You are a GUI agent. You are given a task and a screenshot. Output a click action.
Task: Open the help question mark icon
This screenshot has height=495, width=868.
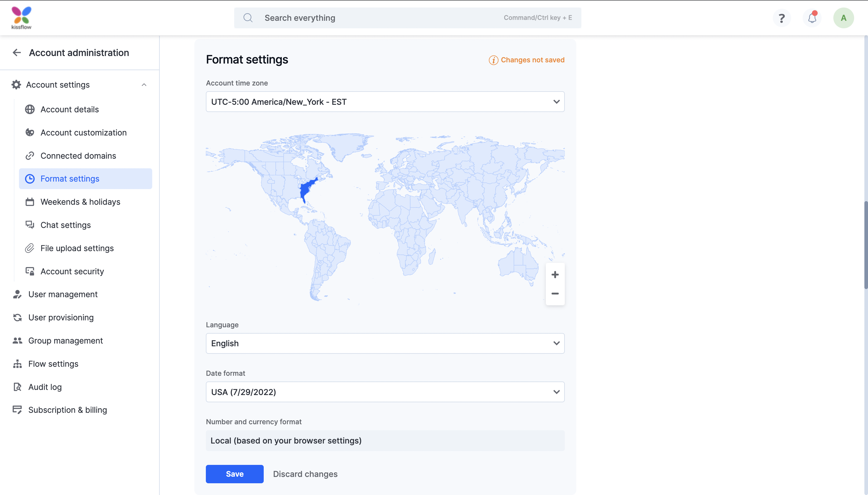pyautogui.click(x=782, y=18)
